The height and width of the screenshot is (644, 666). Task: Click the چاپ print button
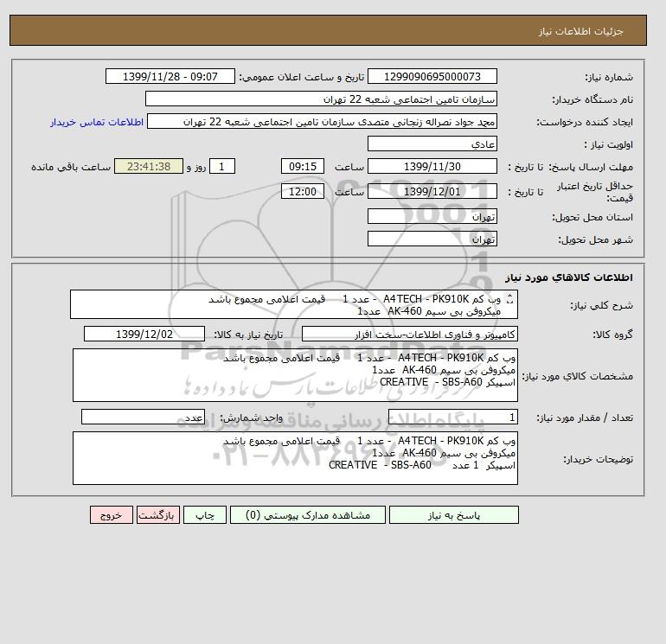pyautogui.click(x=205, y=515)
